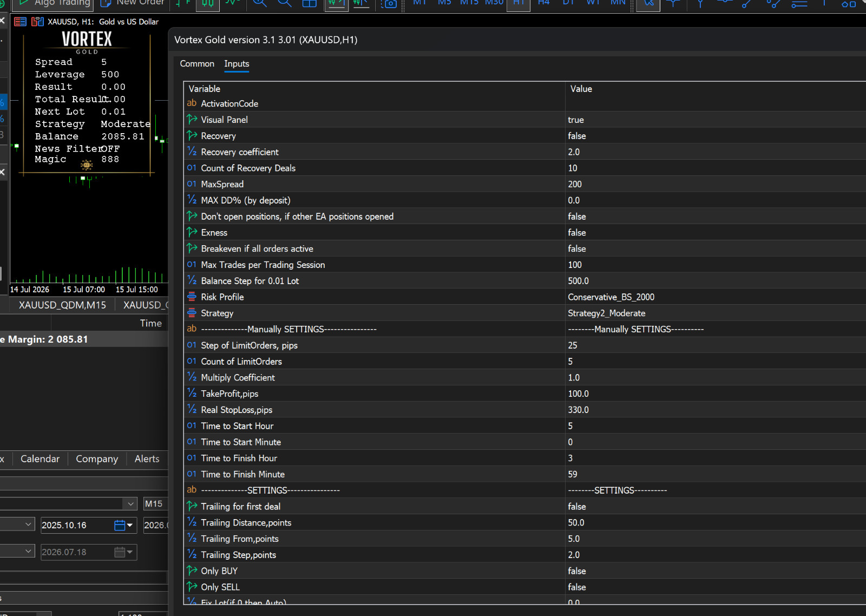Switch chart to line chart icon

[233, 3]
